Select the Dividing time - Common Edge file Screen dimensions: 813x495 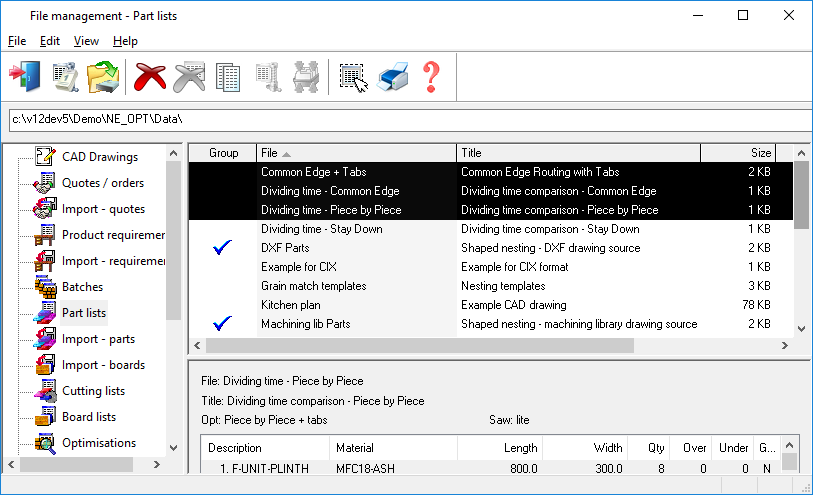click(330, 191)
